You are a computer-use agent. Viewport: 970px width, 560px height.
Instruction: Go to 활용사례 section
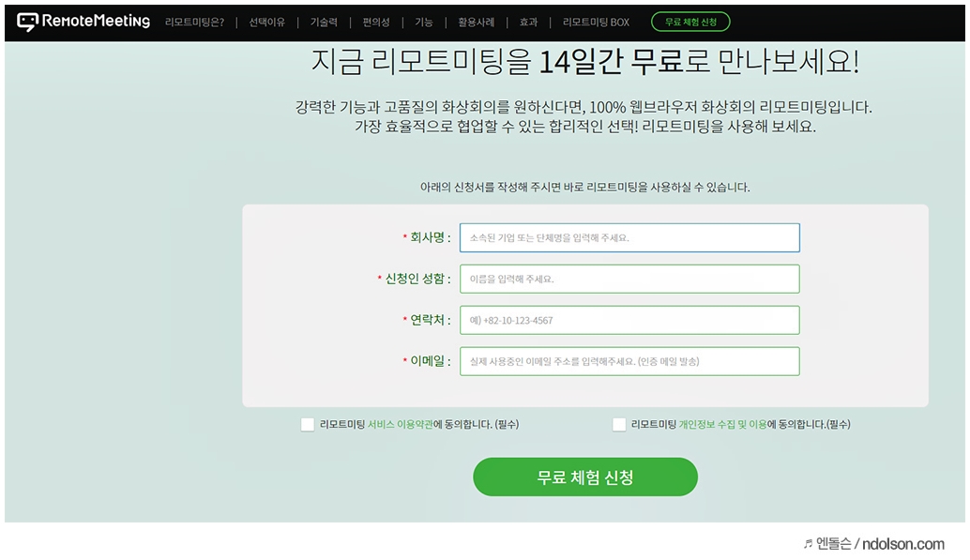coord(476,23)
